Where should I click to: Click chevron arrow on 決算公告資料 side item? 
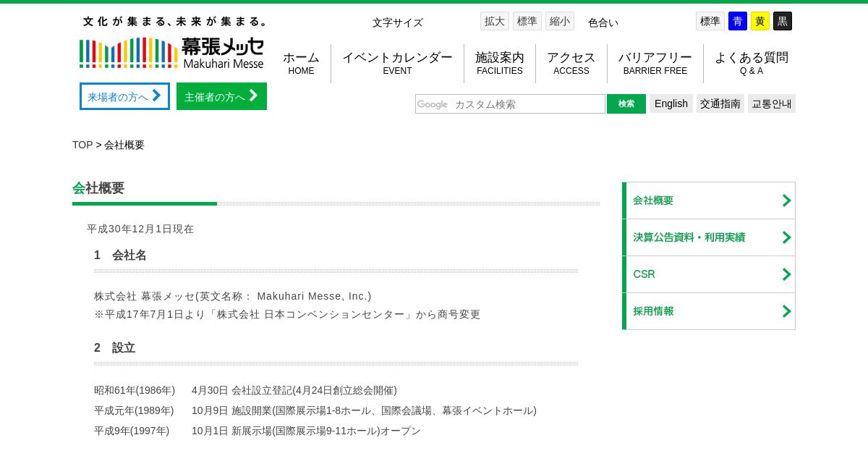click(x=787, y=237)
